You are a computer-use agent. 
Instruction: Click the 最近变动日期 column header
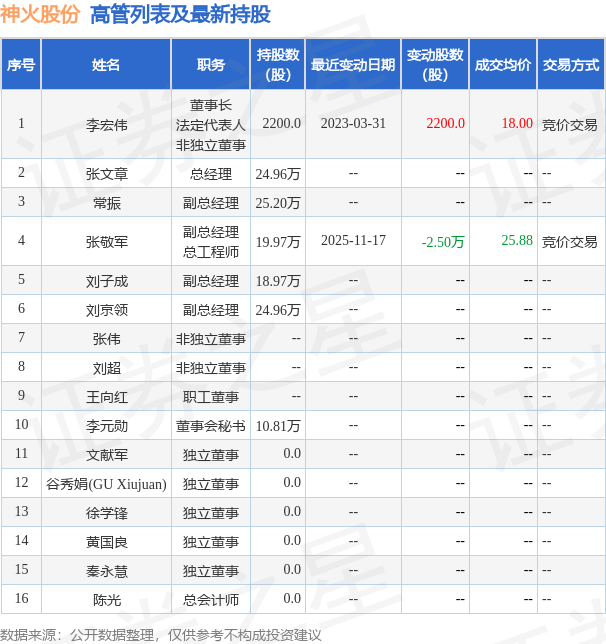click(353, 64)
